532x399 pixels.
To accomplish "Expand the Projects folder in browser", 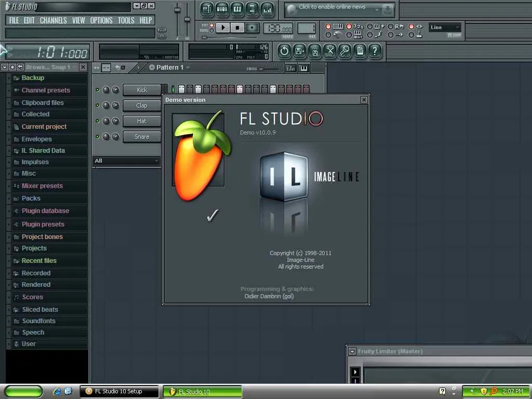I will coord(34,248).
